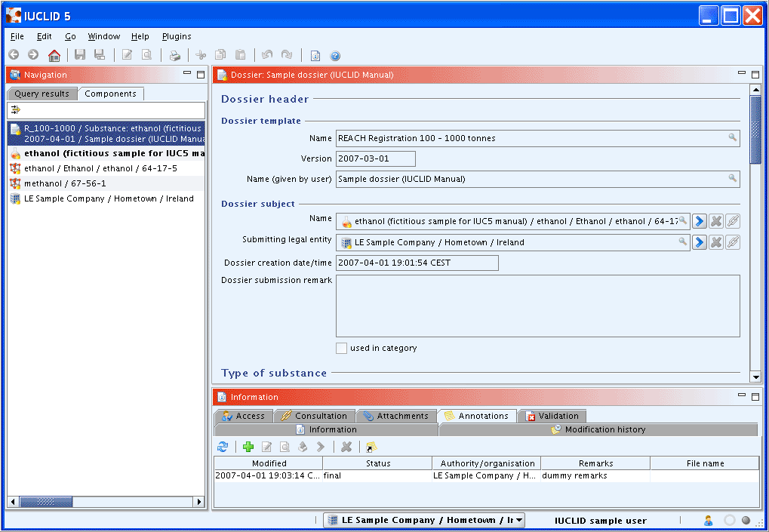Open the Validation tab
This screenshot has width=769, height=532.
coord(552,416)
